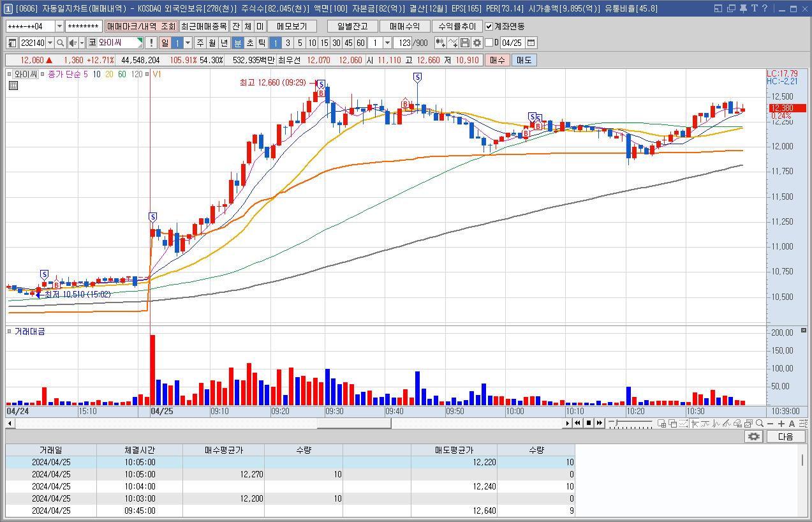Click the save diskette icon in toolbar

coord(465,43)
